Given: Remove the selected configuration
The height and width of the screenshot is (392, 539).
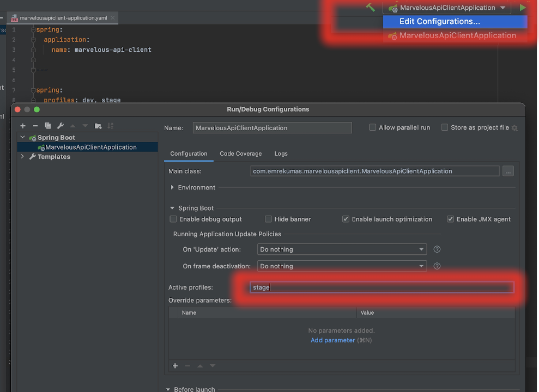Looking at the screenshot, I should [35, 126].
